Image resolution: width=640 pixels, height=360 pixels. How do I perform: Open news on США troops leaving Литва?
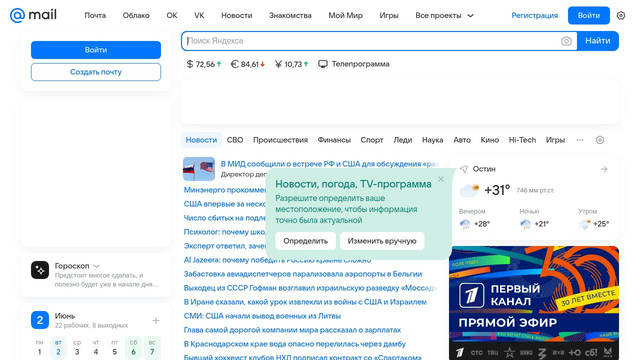tap(262, 316)
